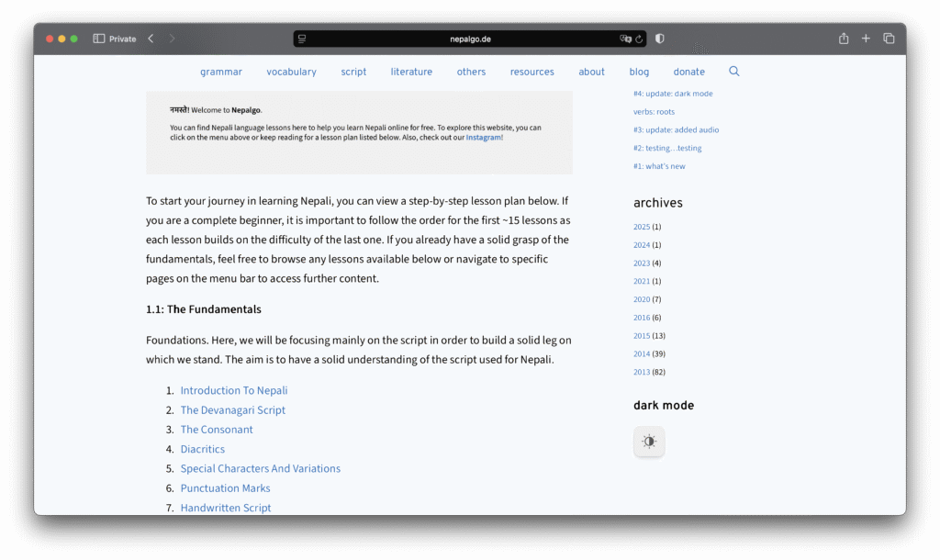Toggle dark mode sun button
940x560 pixels.
coord(649,442)
